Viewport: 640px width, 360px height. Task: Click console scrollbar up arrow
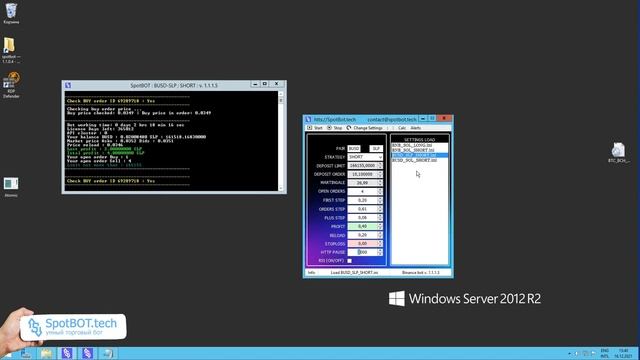pos(281,94)
